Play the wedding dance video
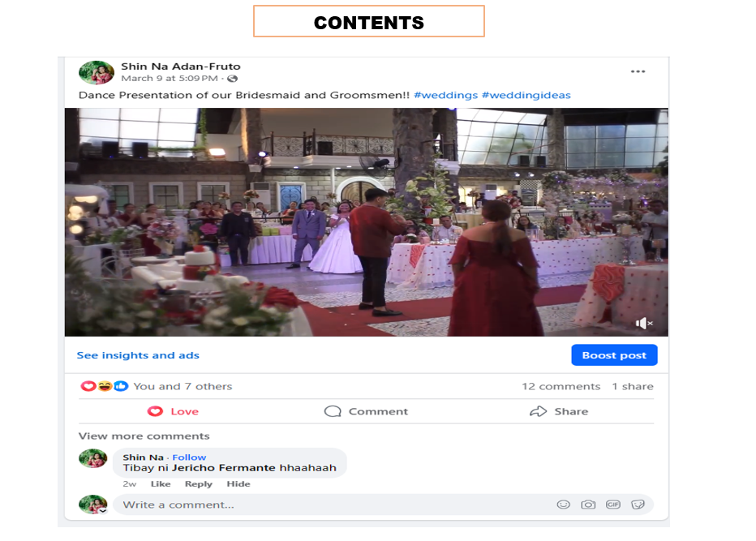This screenshot has height=541, width=756. 367,221
